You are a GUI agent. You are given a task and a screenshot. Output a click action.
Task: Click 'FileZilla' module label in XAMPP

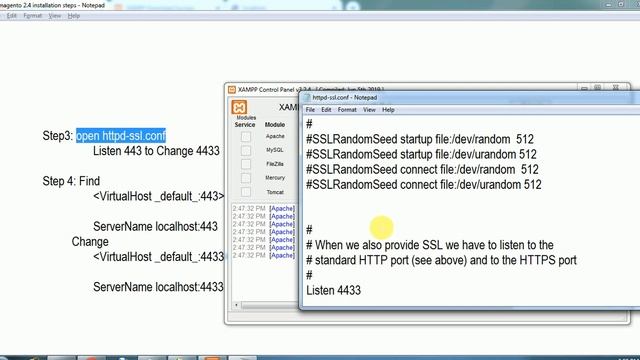tap(275, 164)
